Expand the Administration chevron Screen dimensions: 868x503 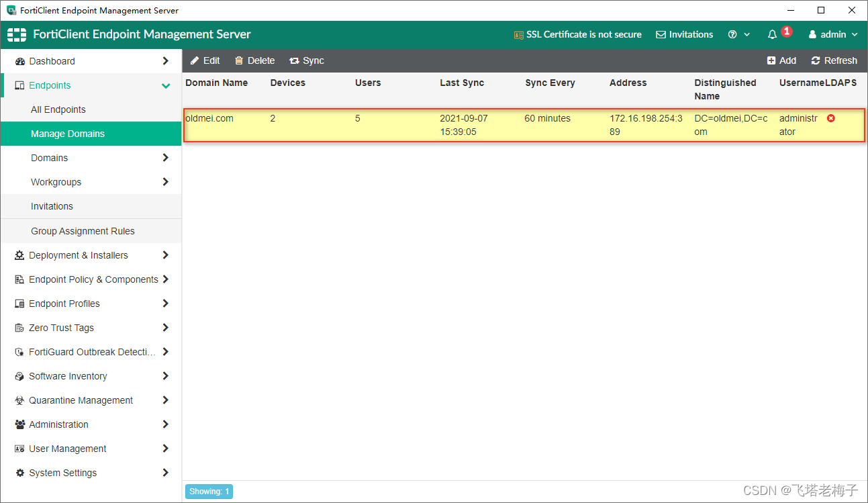pyautogui.click(x=165, y=424)
